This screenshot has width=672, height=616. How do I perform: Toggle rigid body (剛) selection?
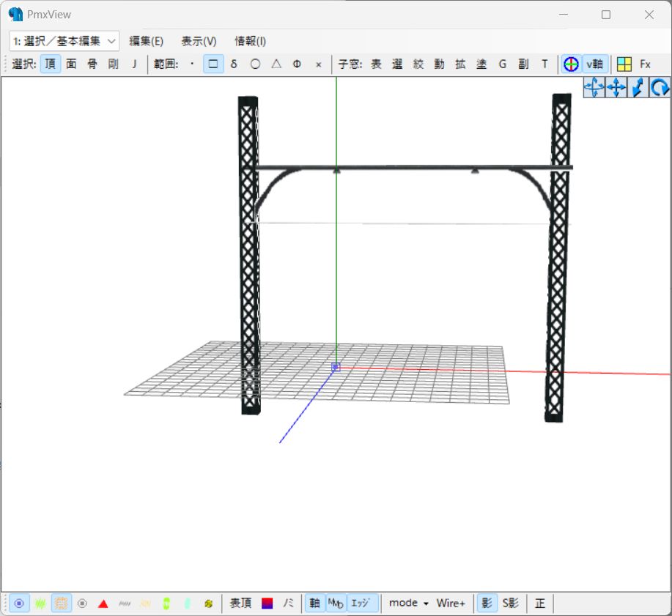click(x=113, y=64)
